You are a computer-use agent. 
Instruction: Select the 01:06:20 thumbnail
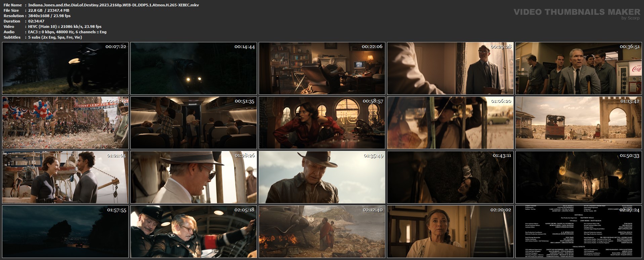[450, 123]
